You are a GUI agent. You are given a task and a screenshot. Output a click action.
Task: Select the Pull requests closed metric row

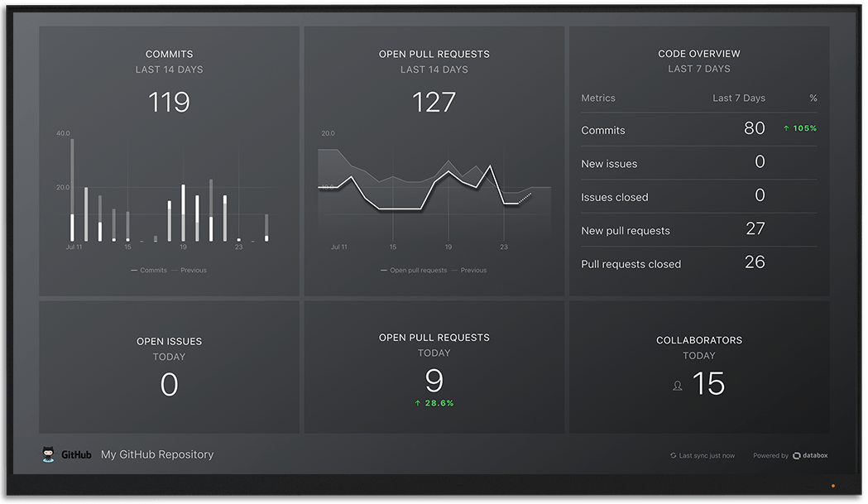point(631,264)
